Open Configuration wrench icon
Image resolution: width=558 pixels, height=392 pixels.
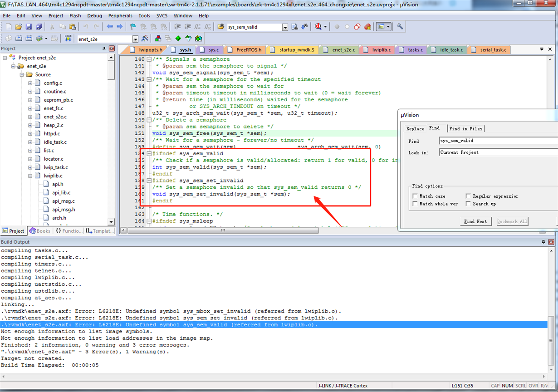tap(400, 27)
